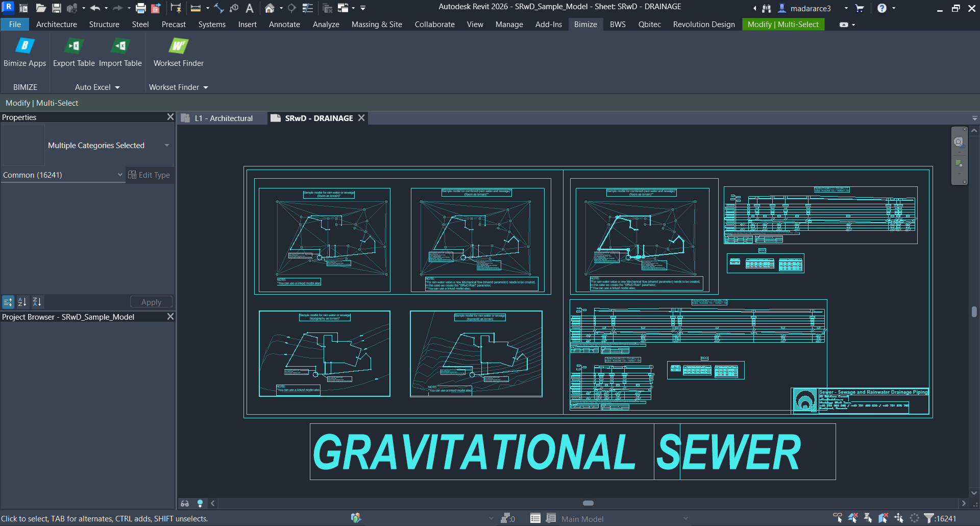Viewport: 980px width, 526px height.
Task: Close the Properties palette
Action: click(x=170, y=117)
